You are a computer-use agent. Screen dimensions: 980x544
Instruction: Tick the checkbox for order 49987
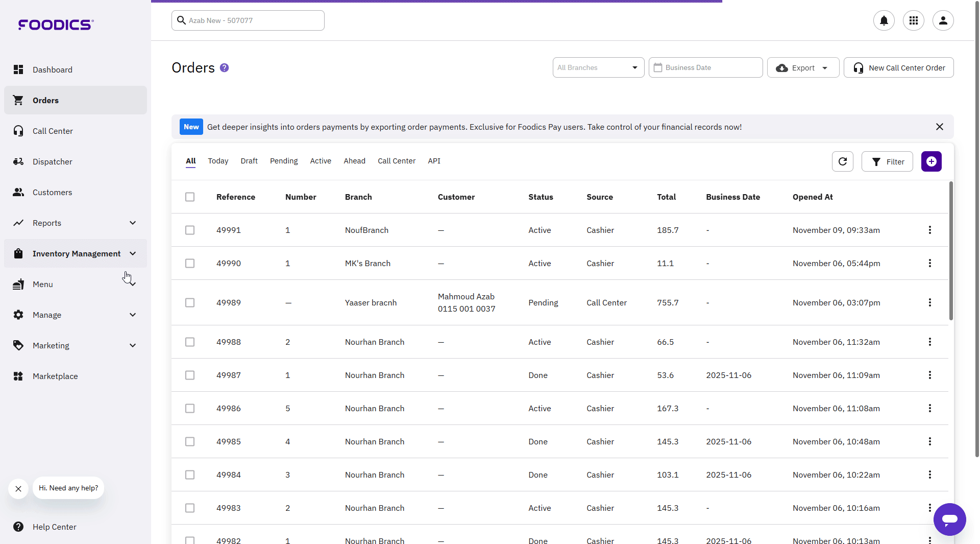(x=190, y=375)
